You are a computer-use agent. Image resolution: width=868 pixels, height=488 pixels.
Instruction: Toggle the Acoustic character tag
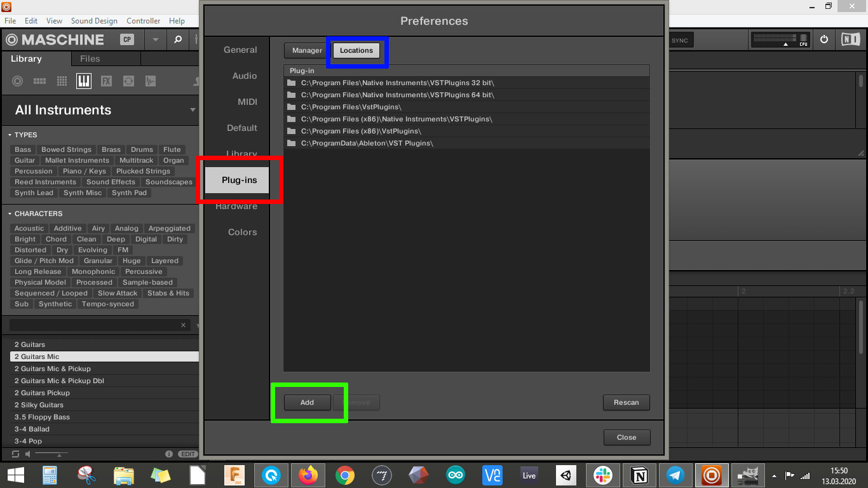[29, 228]
